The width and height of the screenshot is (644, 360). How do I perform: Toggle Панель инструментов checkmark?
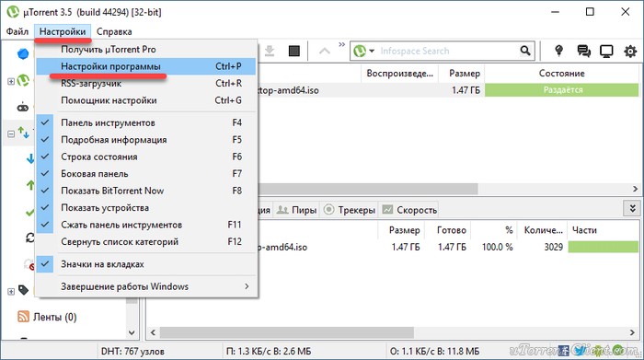45,122
